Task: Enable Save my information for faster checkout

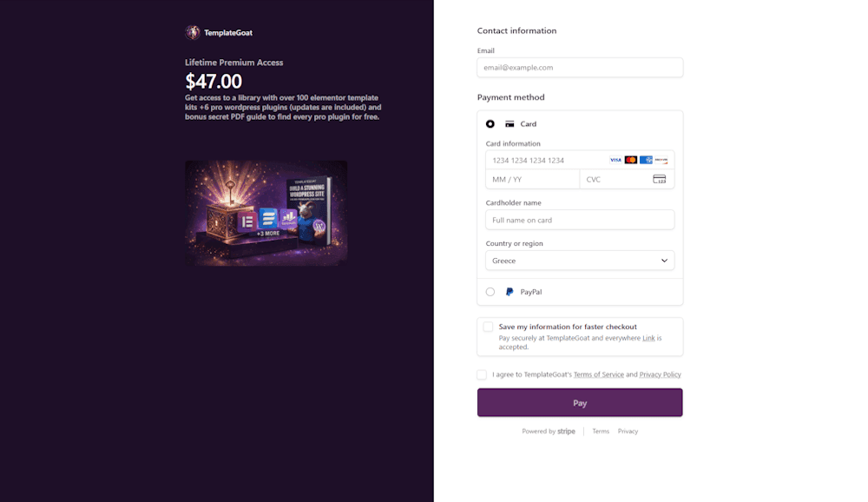Action: 488,327
